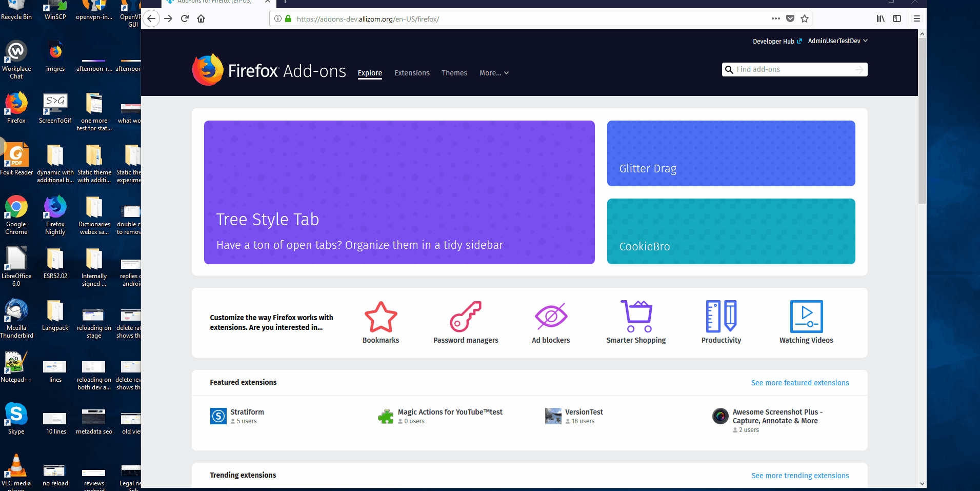Open Skype desktop shortcut

click(x=16, y=418)
